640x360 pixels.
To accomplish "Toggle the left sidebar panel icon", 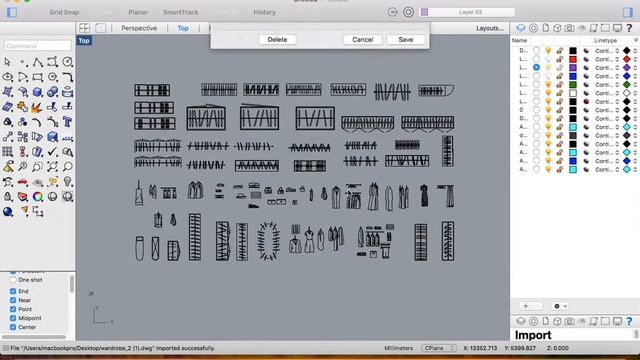I will [12, 12].
